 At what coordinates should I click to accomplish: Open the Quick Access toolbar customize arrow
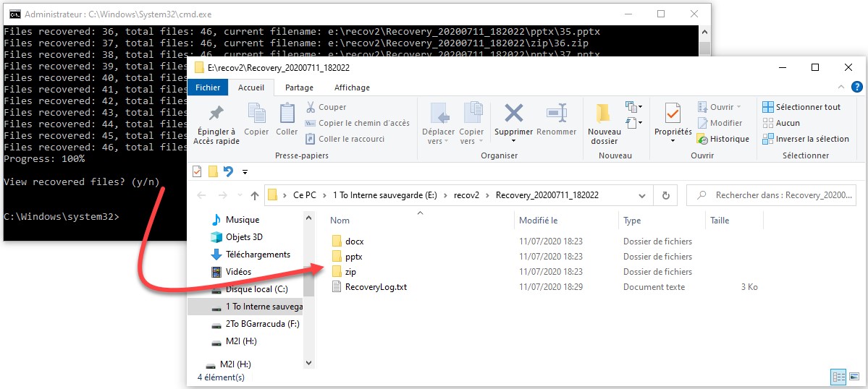(x=245, y=172)
